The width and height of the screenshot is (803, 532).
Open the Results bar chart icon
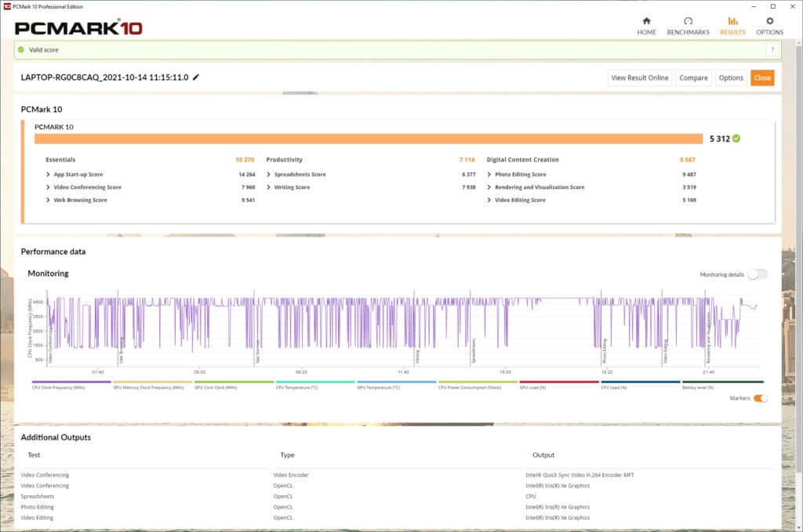733,21
